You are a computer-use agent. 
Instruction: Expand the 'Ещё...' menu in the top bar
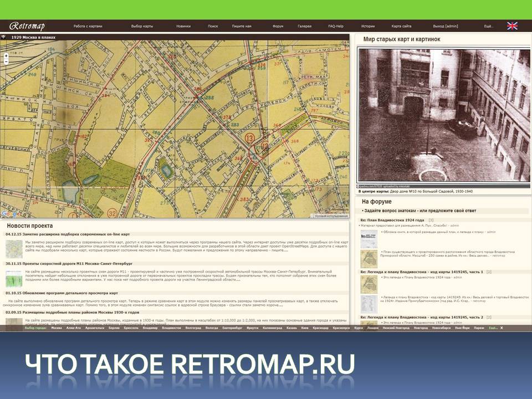tap(488, 26)
